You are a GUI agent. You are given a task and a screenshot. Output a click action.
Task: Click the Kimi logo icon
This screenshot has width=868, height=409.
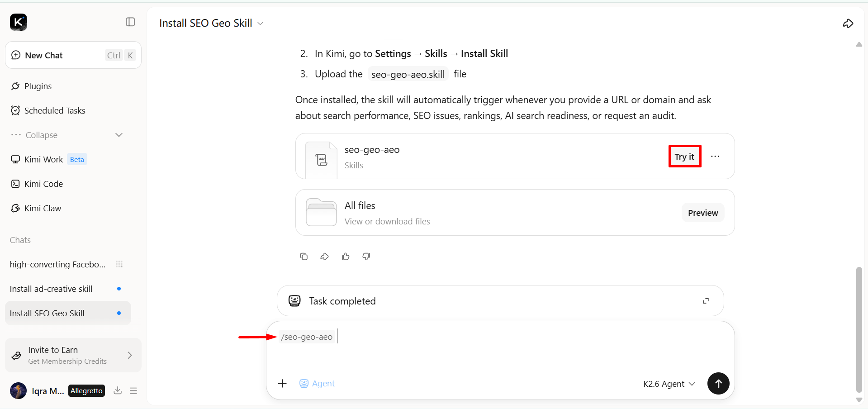tap(19, 22)
